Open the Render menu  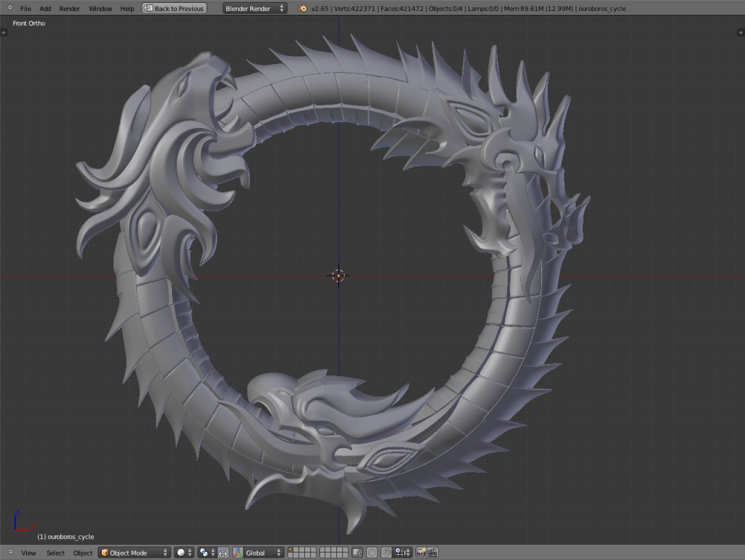coord(69,8)
